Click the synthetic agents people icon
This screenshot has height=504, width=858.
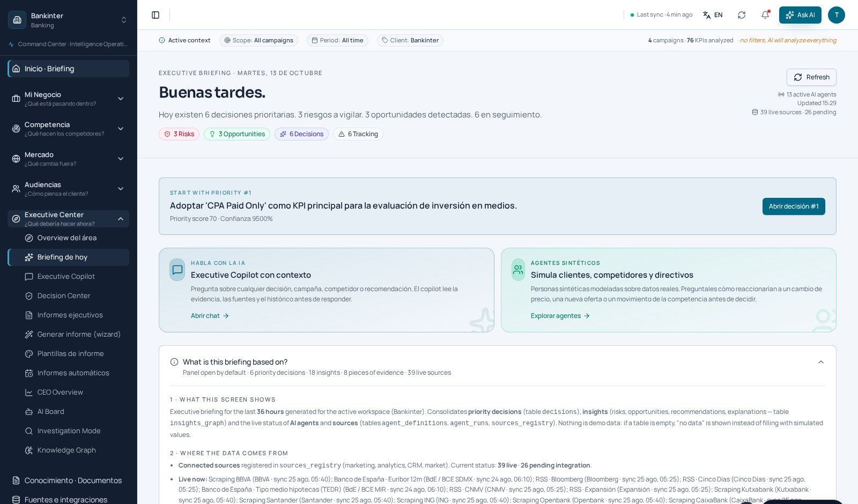518,270
